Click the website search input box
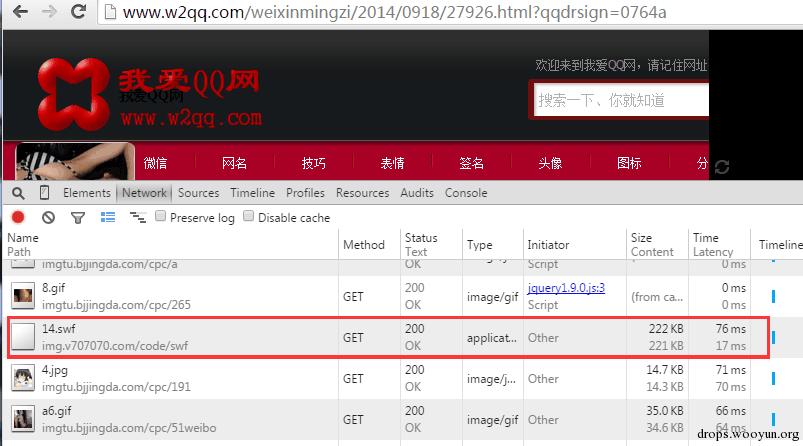The width and height of the screenshot is (803, 446). click(x=620, y=100)
